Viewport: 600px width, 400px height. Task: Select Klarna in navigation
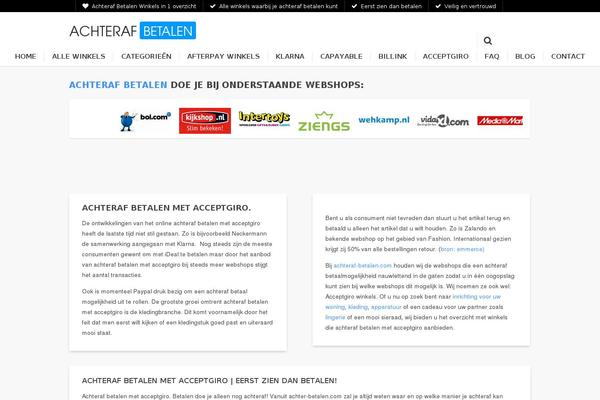click(290, 56)
